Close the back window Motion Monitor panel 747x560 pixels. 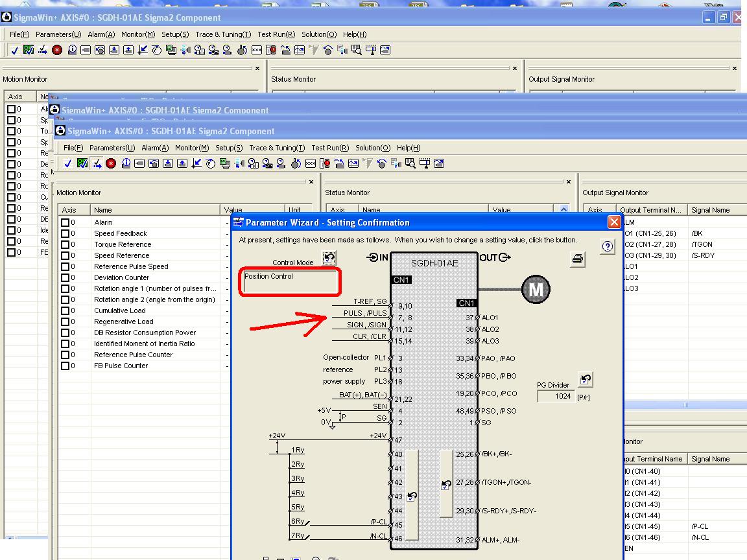point(257,68)
